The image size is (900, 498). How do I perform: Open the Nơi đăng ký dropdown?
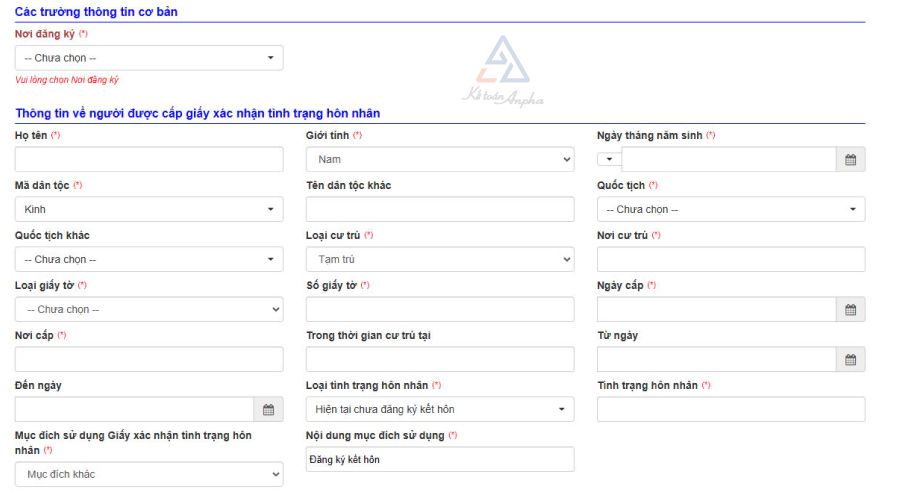[149, 58]
